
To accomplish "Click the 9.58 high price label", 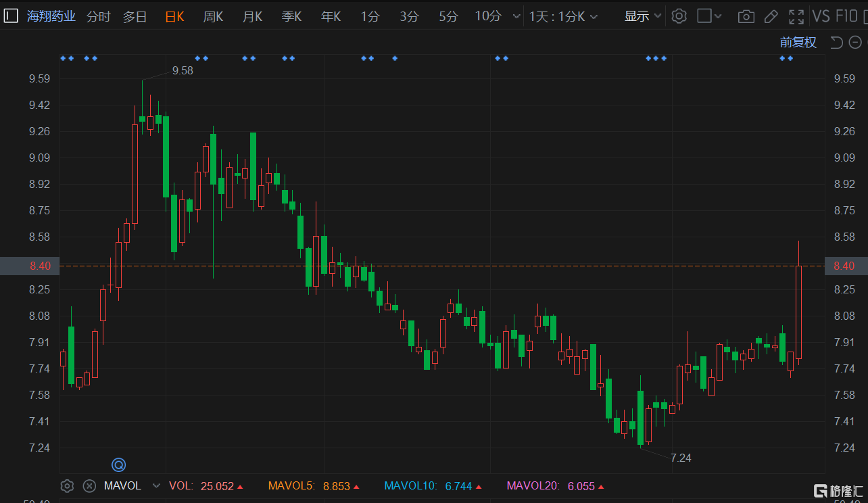I will coord(183,70).
